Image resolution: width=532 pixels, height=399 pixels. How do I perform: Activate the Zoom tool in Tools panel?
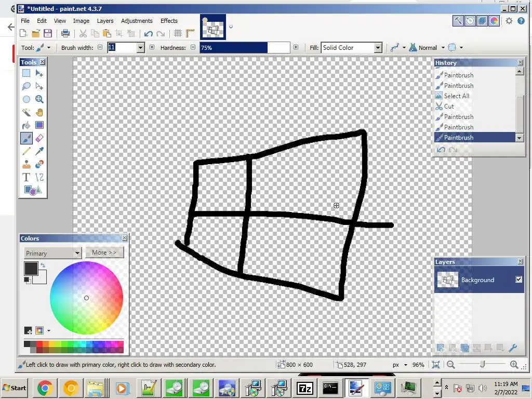click(x=39, y=99)
